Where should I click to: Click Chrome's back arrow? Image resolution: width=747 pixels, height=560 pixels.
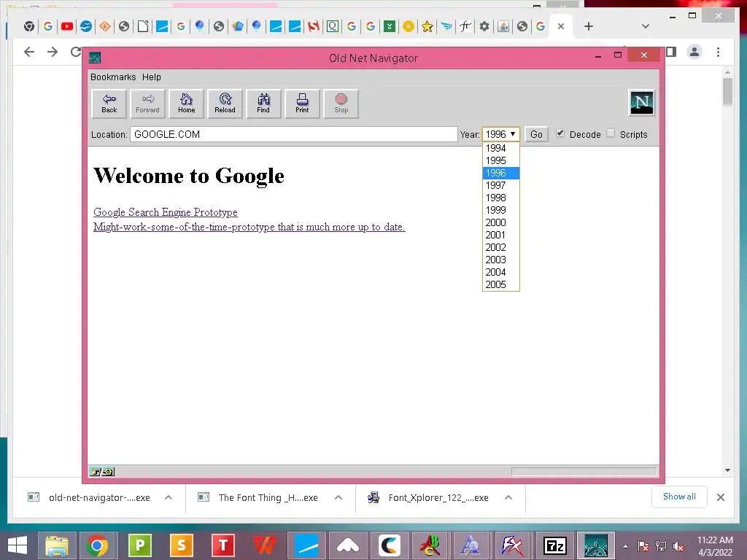[x=29, y=52]
